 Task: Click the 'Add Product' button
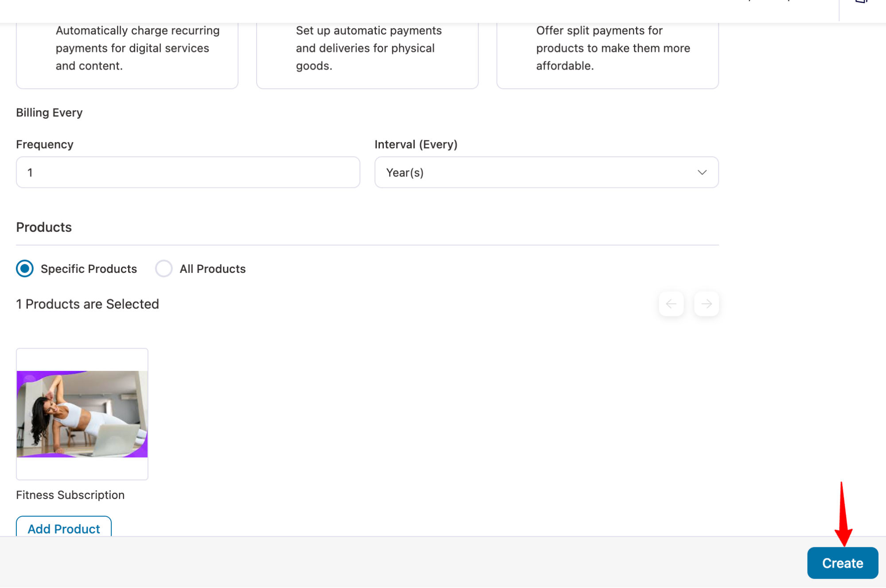[x=63, y=528]
